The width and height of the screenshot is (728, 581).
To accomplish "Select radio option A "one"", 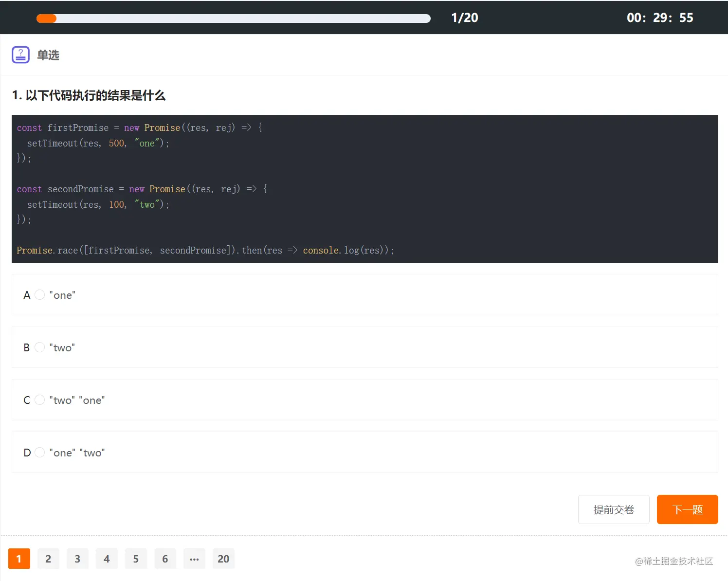I will [x=40, y=295].
